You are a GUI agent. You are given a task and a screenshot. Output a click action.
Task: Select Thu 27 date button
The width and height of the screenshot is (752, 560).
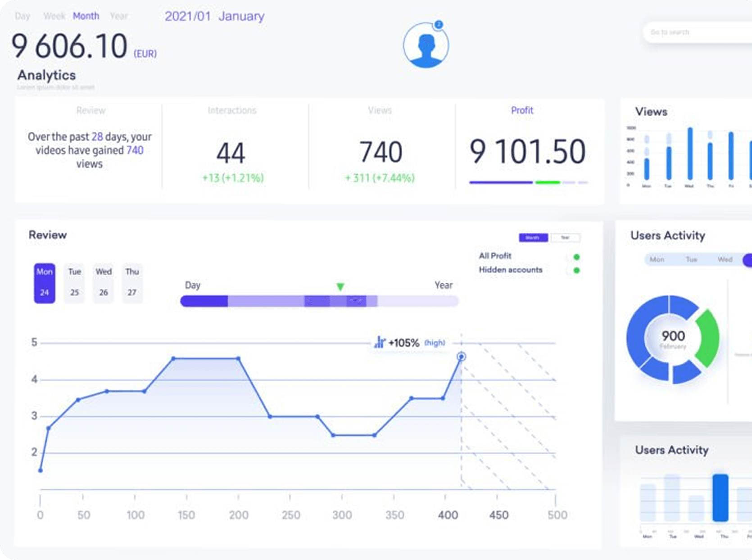click(132, 283)
